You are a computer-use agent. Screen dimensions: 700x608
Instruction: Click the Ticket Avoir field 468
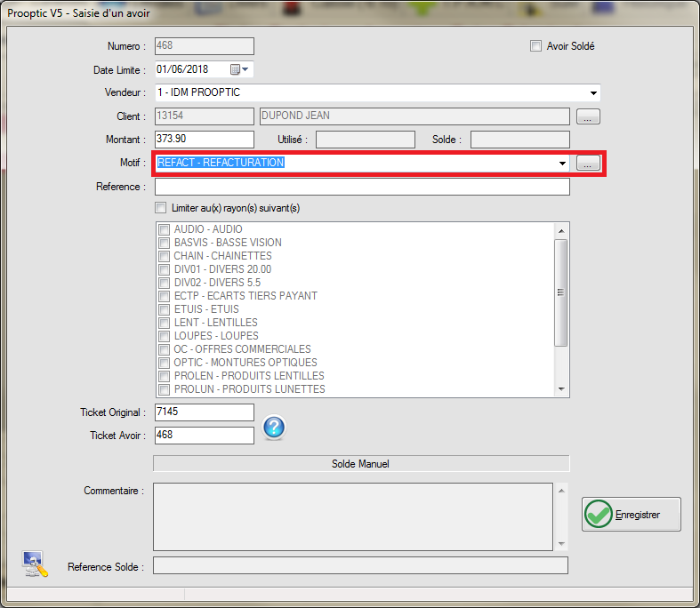coord(205,436)
